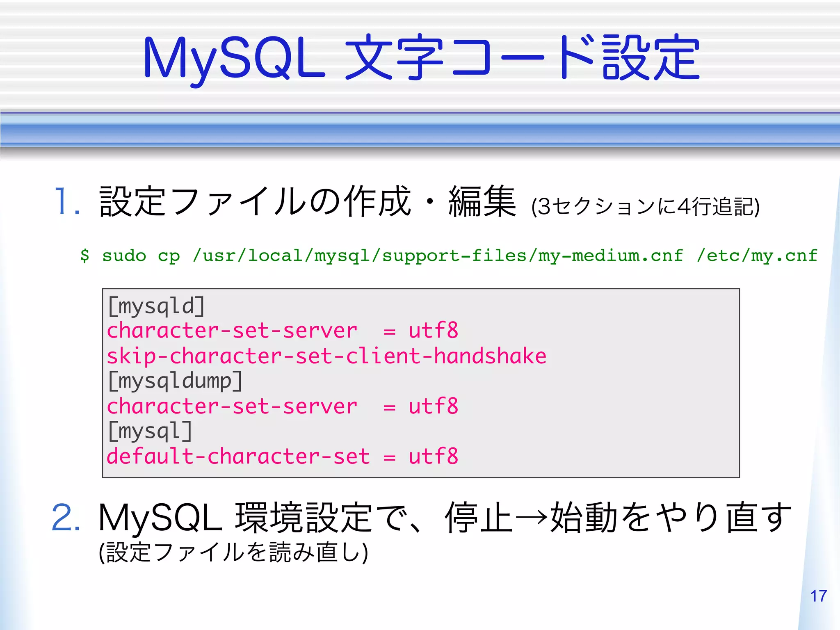Select the '[mysql]' section header
The height and width of the screenshot is (630, 840).
click(150, 431)
